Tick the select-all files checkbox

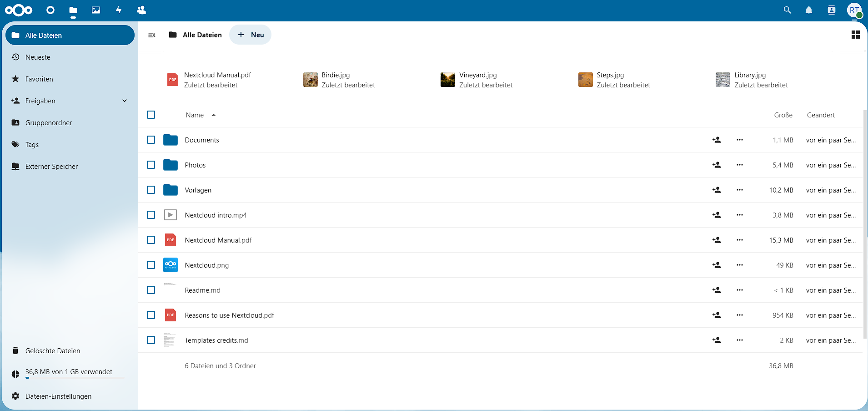click(151, 115)
